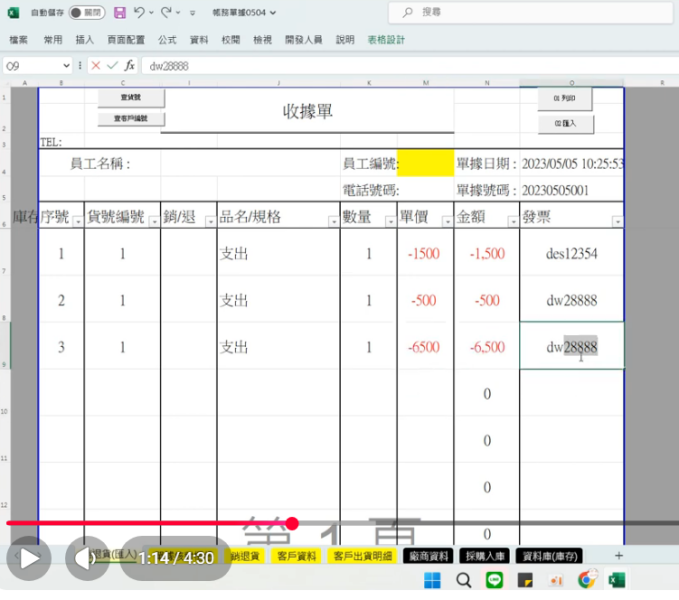This screenshot has height=600, width=679.
Task: Select the cell containing des12354
Action: point(572,253)
